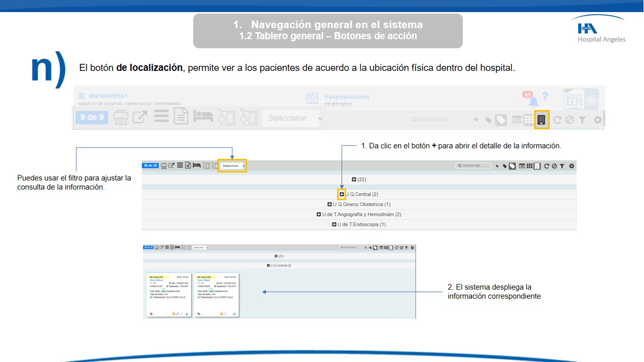Viewport: 644px width, 362px height.
Task: Click the blue 9 de 9 counter button
Action: coord(92,118)
